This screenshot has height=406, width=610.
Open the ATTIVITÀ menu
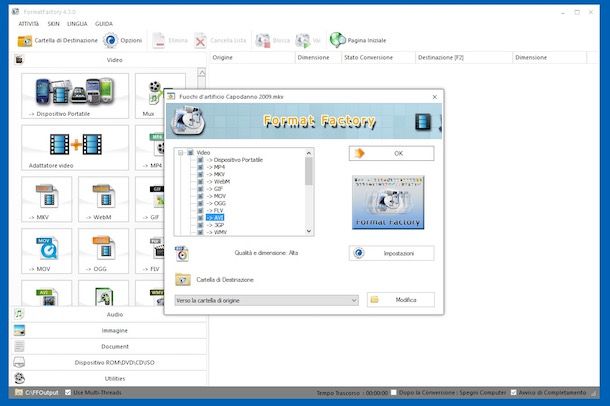pos(29,24)
